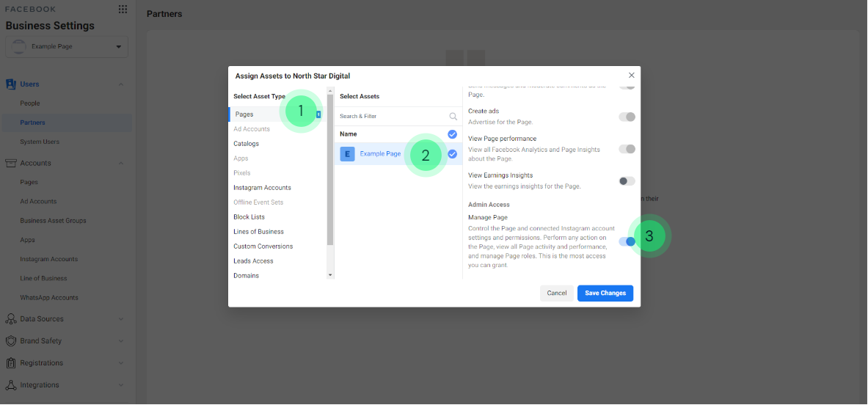The height and width of the screenshot is (405, 868).
Task: Toggle the Create ads switch
Action: (627, 117)
